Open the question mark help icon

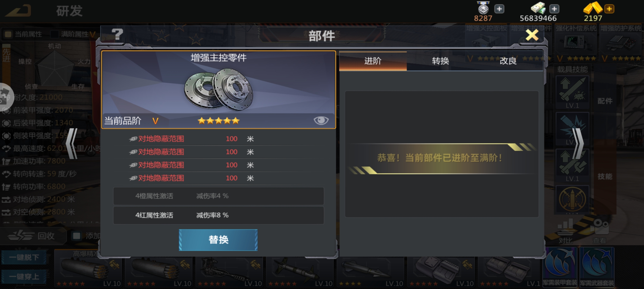click(x=117, y=35)
